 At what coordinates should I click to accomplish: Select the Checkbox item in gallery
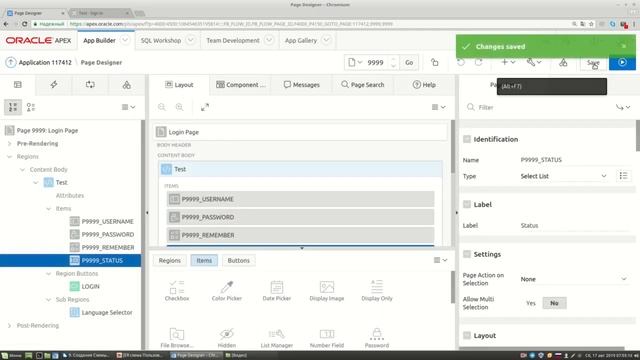177,291
